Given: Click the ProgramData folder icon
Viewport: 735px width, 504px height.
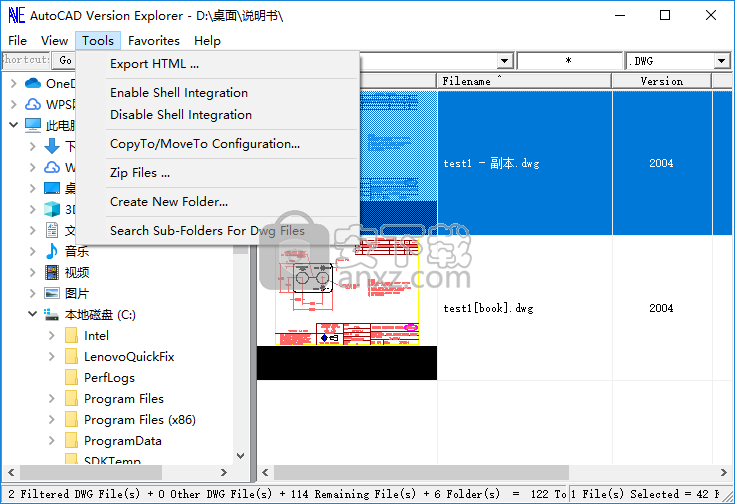Looking at the screenshot, I should [x=71, y=441].
